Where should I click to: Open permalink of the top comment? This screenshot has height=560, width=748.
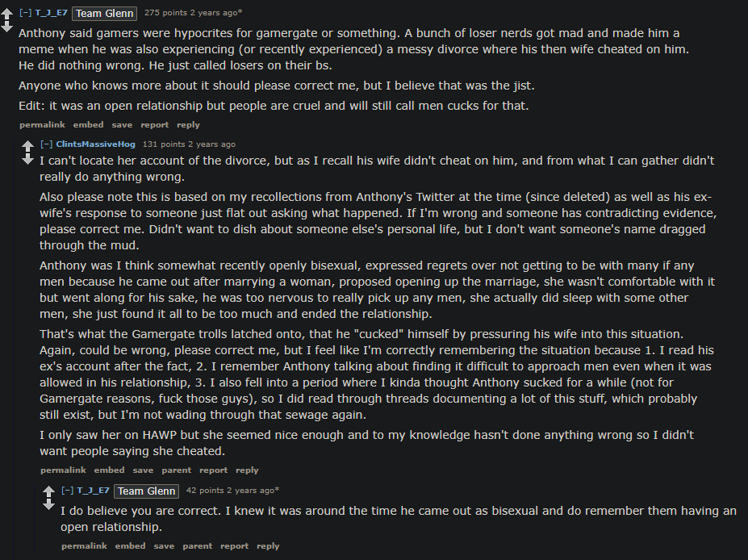[42, 124]
